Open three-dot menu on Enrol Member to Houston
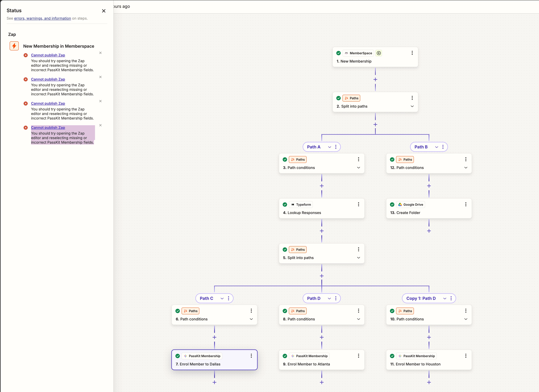 coord(466,356)
